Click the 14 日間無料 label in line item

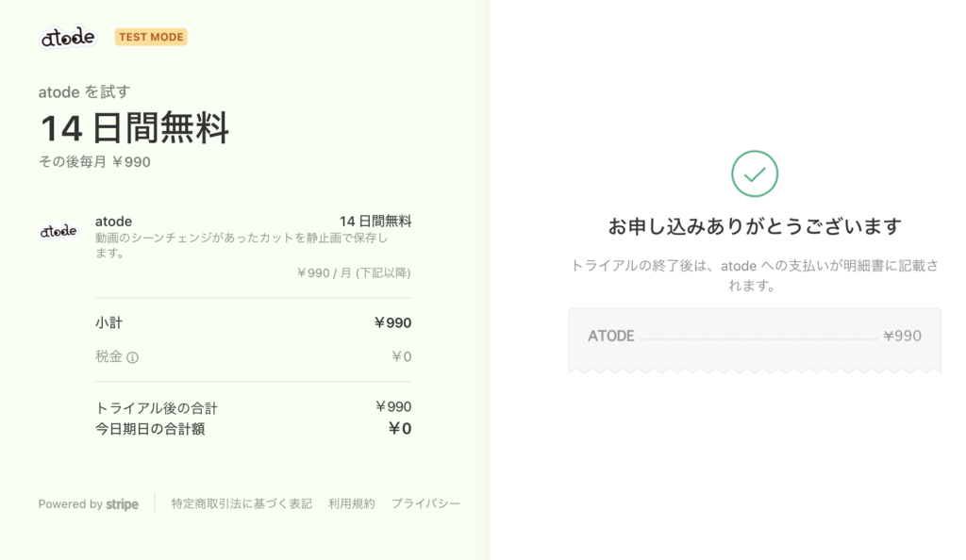point(375,221)
